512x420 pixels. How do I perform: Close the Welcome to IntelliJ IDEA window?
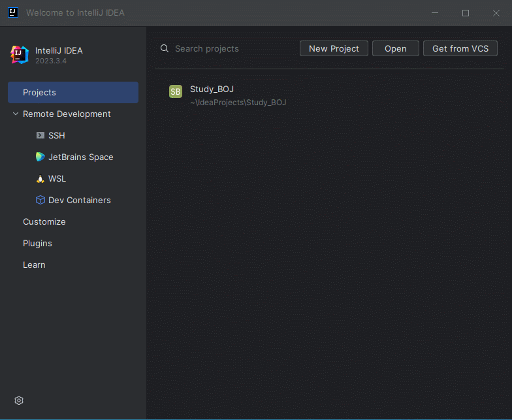click(x=496, y=13)
